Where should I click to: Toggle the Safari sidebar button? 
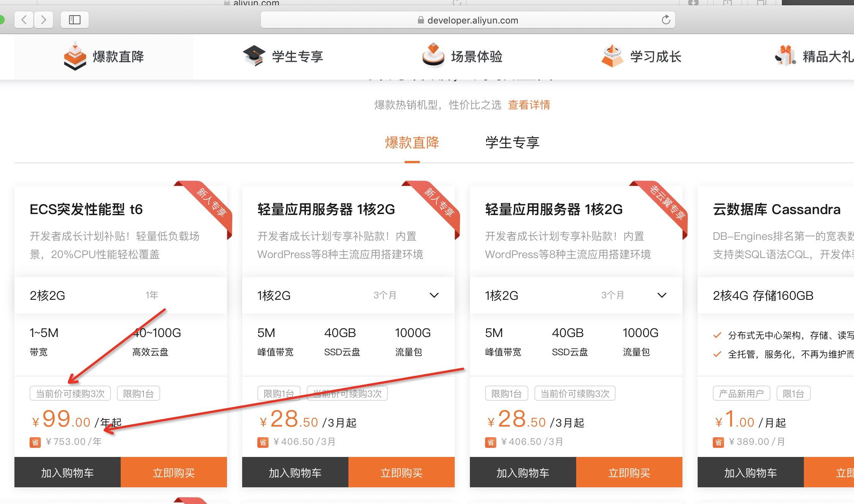[x=75, y=20]
